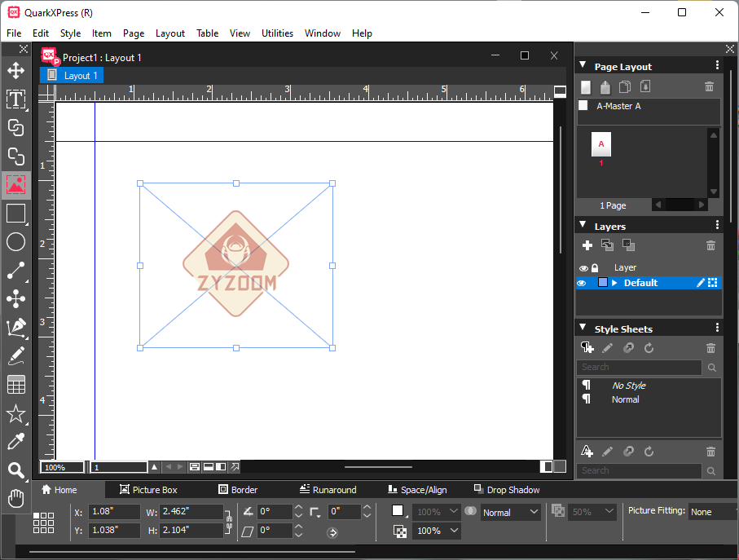The height and width of the screenshot is (560, 739).
Task: Click the checkbox beside A-Master A
Action: [x=583, y=106]
